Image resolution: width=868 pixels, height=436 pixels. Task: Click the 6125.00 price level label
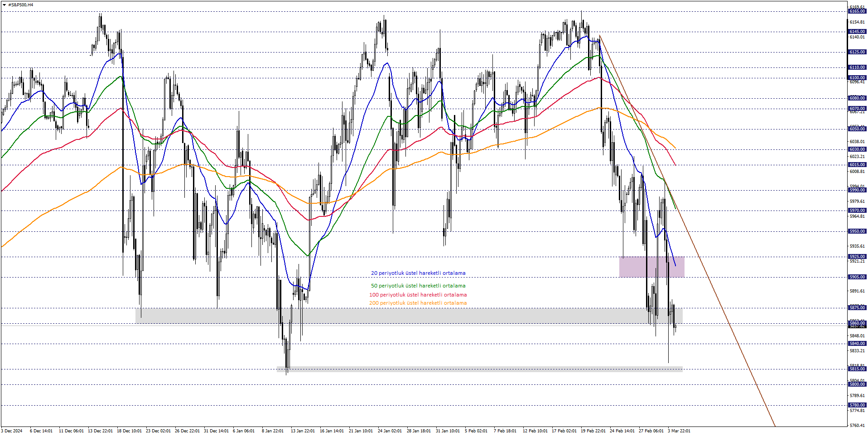(857, 52)
